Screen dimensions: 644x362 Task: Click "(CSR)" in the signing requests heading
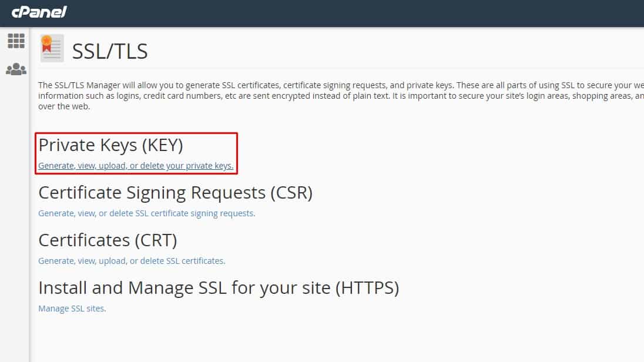[x=291, y=193]
